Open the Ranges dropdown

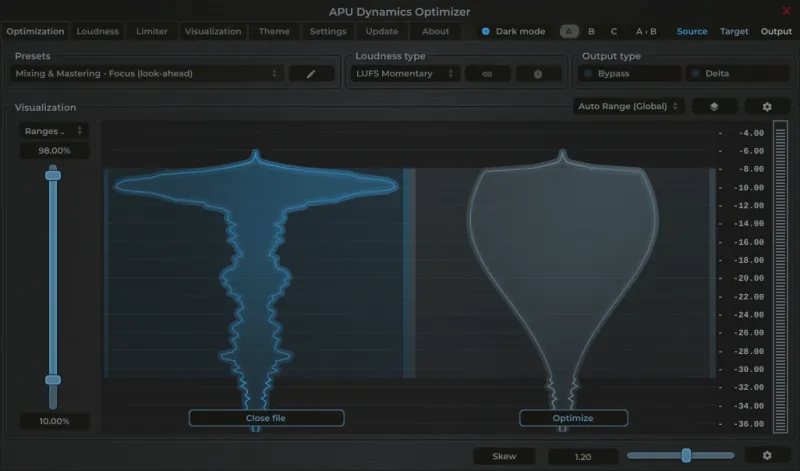click(54, 131)
